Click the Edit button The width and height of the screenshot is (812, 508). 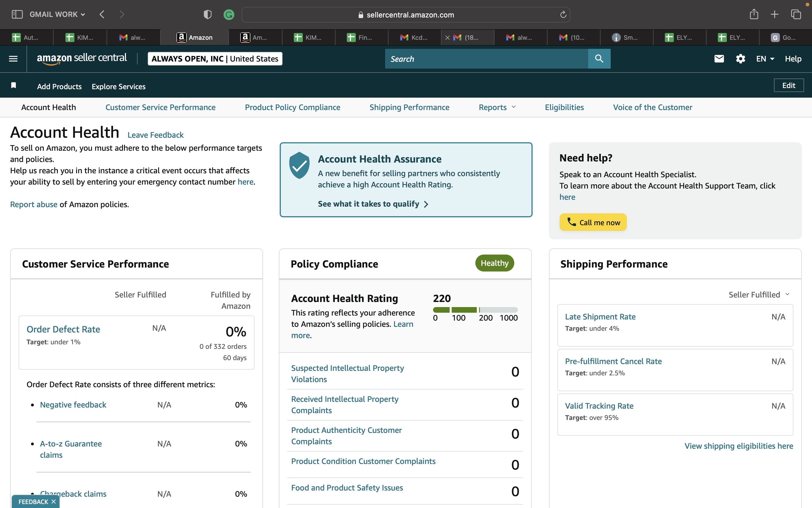(789, 85)
